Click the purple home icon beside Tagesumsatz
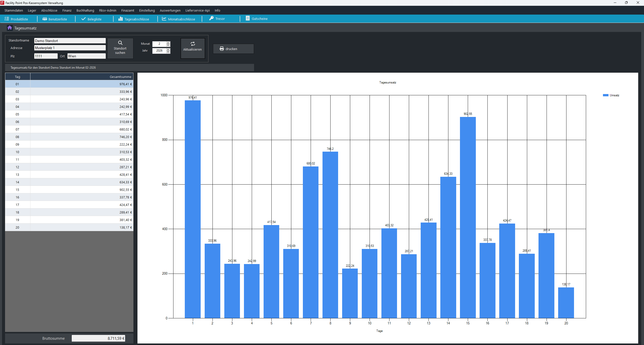This screenshot has width=644, height=345. (x=10, y=28)
